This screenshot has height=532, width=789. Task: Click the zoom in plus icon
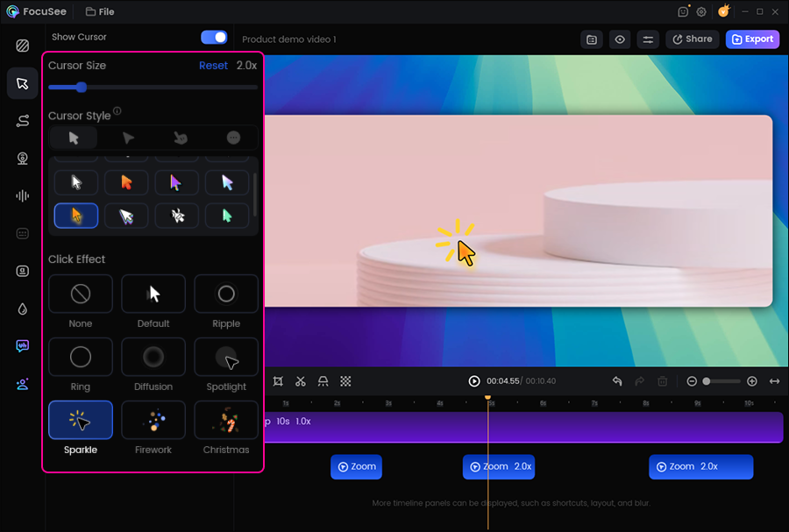coord(751,381)
